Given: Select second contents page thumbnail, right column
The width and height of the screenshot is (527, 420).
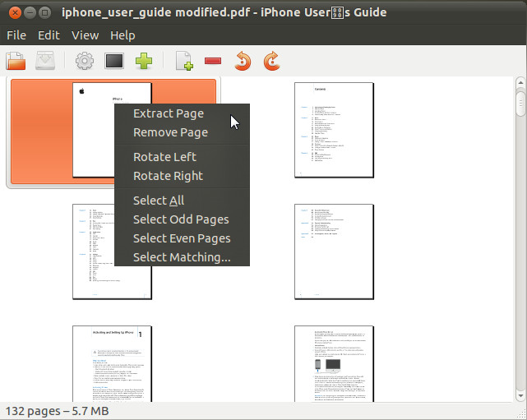Looking at the screenshot, I should pyautogui.click(x=334, y=252).
